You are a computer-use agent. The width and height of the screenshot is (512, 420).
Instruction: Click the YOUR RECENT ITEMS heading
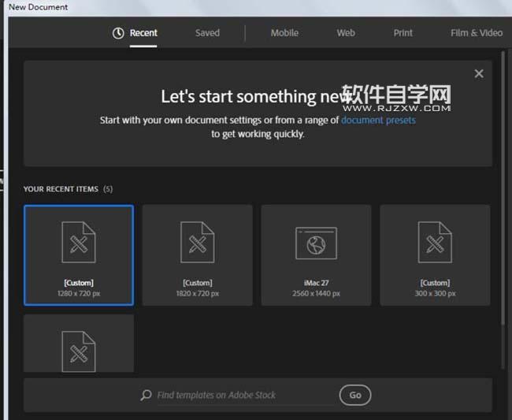[x=61, y=189]
